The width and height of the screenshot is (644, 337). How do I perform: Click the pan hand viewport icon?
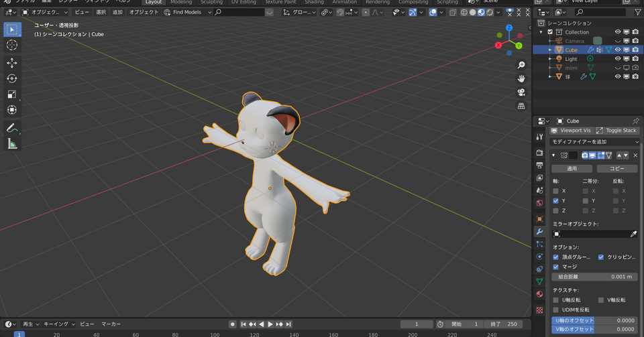click(x=521, y=78)
